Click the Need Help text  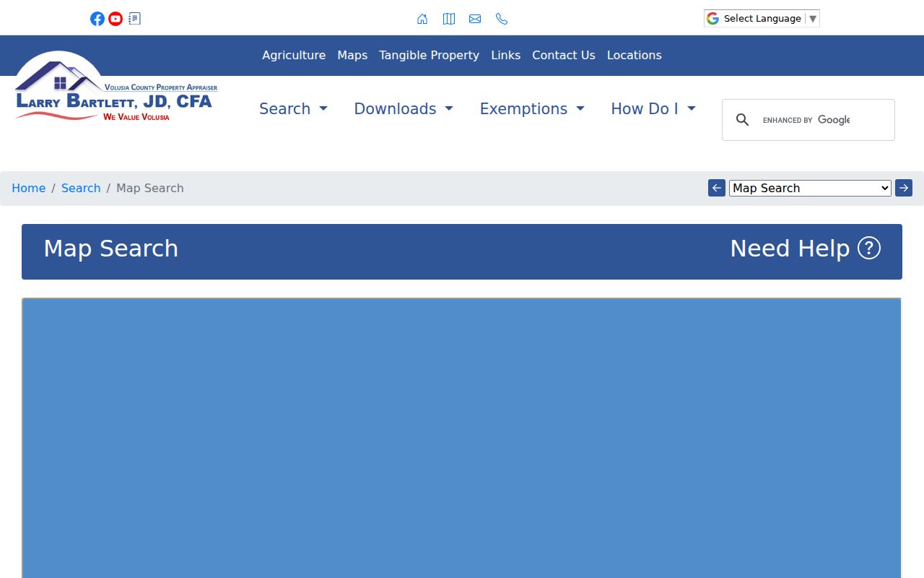click(790, 248)
